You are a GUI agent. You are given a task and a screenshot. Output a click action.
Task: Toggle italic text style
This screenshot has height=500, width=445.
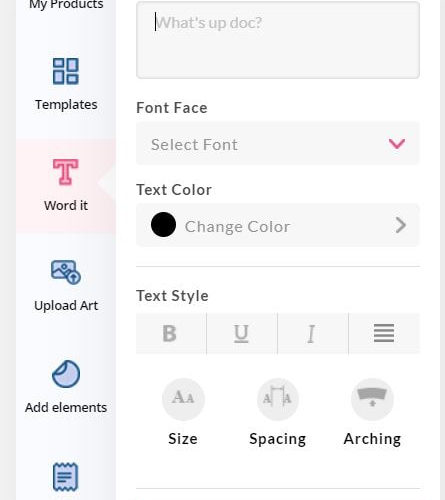[313, 333]
